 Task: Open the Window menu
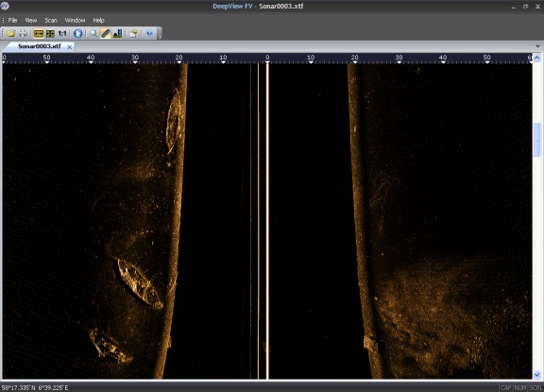coord(75,20)
